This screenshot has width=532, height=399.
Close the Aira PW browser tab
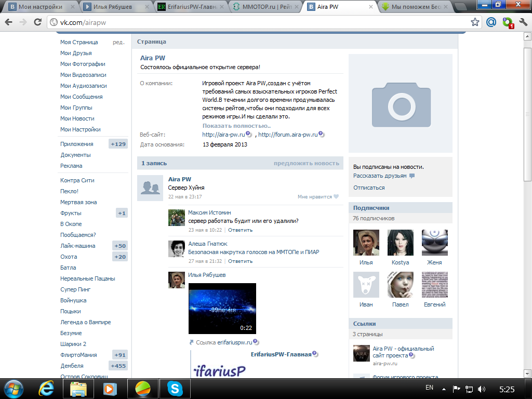(371, 6)
